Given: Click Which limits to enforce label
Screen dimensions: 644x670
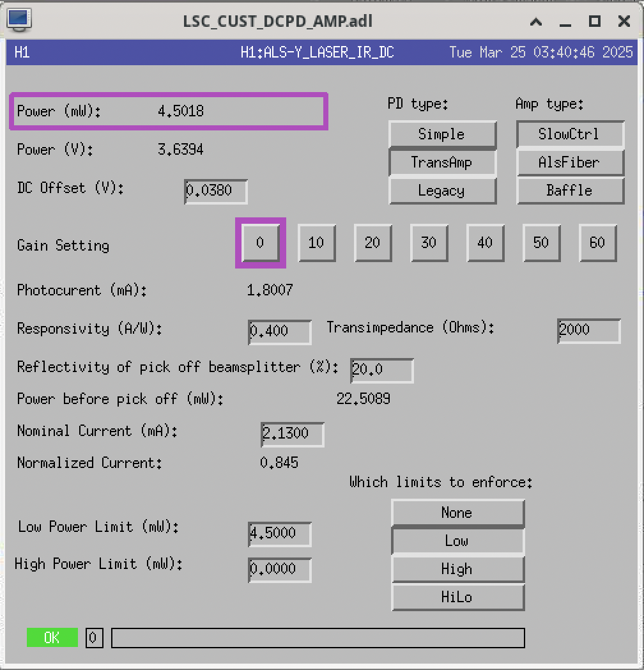Looking at the screenshot, I should pyautogui.click(x=441, y=482).
